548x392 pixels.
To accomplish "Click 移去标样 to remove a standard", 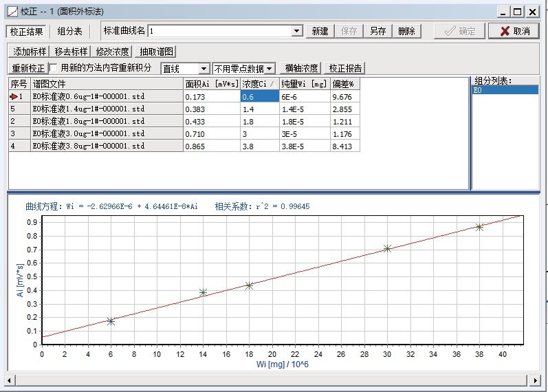I will (71, 52).
